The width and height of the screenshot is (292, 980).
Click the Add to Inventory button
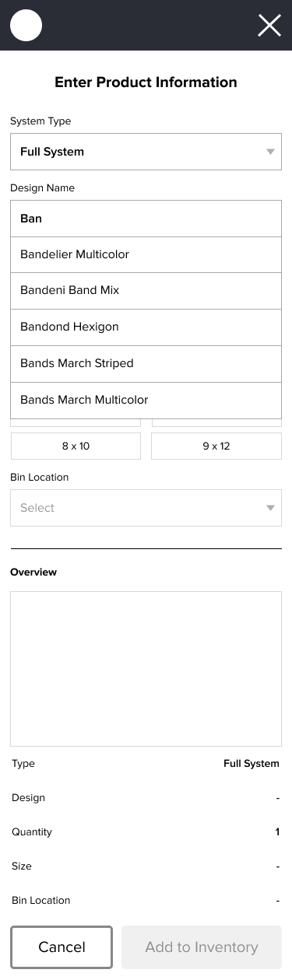pos(202,947)
